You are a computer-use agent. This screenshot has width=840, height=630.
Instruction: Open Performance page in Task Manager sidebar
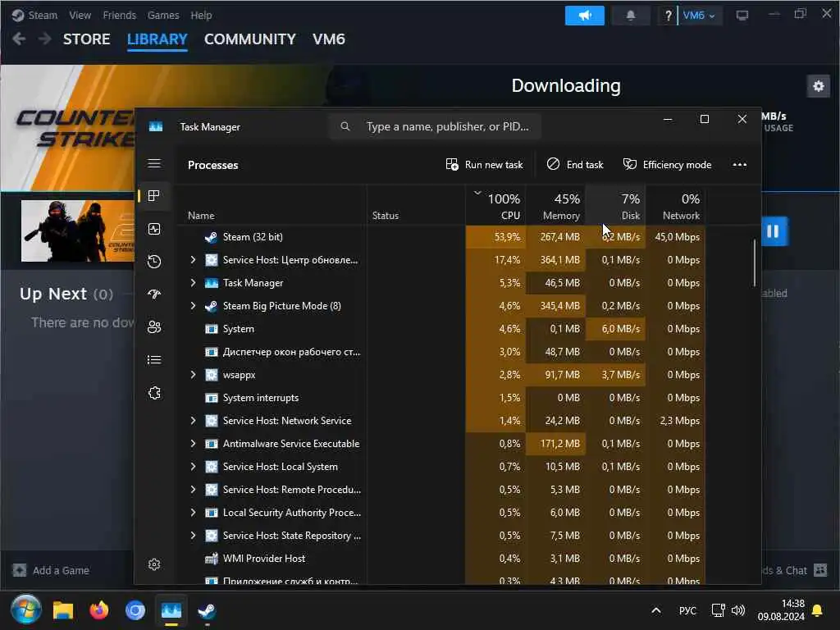pyautogui.click(x=154, y=230)
